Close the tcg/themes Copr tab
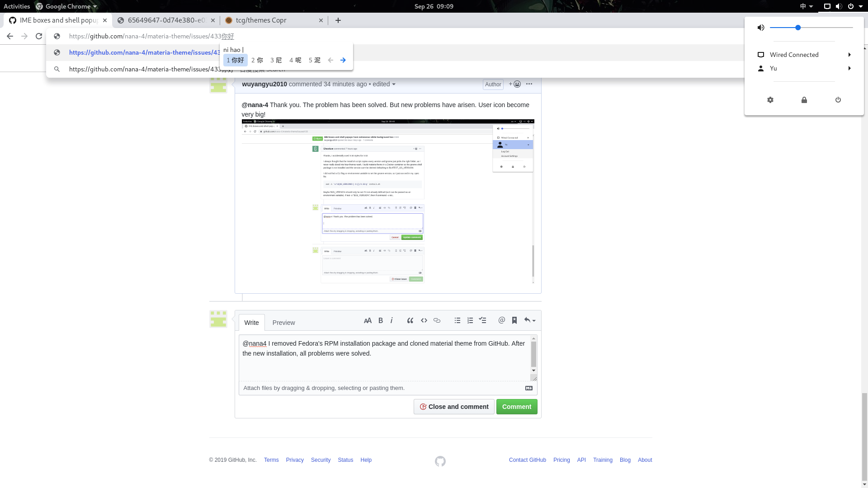 click(321, 20)
